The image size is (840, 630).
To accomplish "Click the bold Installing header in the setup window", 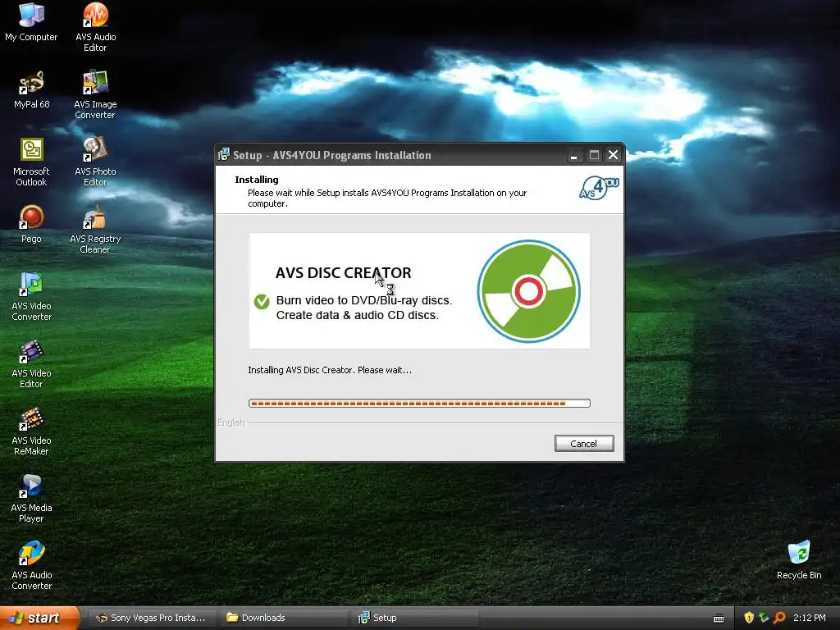I will pos(257,180).
